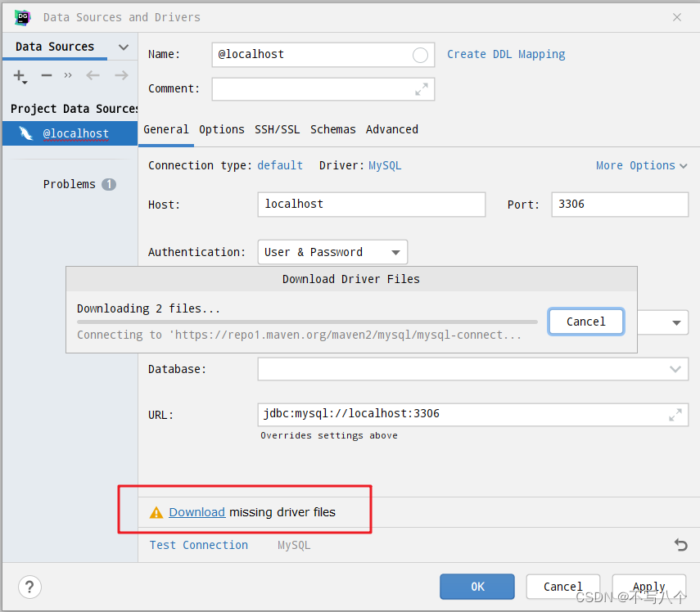Click the "Connecting to" maven URL status text
The width and height of the screenshot is (700, 612).
click(x=299, y=335)
